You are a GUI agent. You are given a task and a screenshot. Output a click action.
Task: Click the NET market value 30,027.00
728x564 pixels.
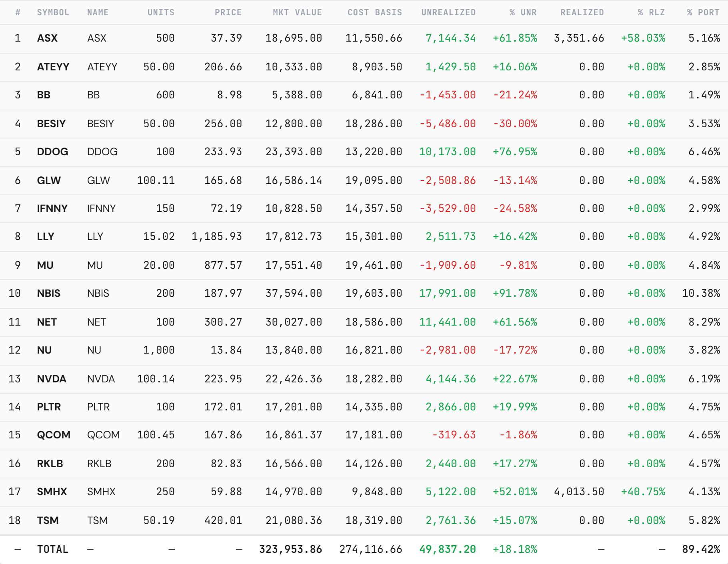pos(294,322)
